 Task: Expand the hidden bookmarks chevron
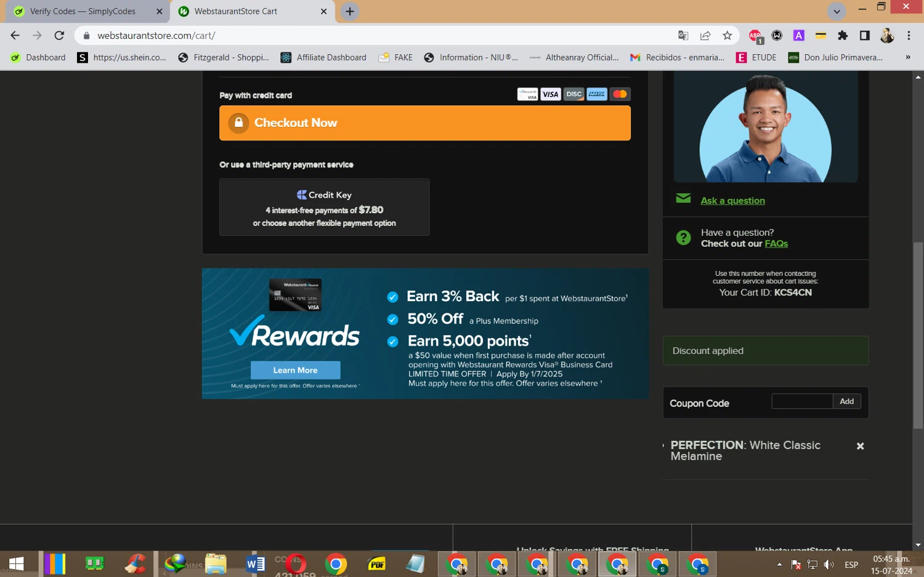pos(908,57)
